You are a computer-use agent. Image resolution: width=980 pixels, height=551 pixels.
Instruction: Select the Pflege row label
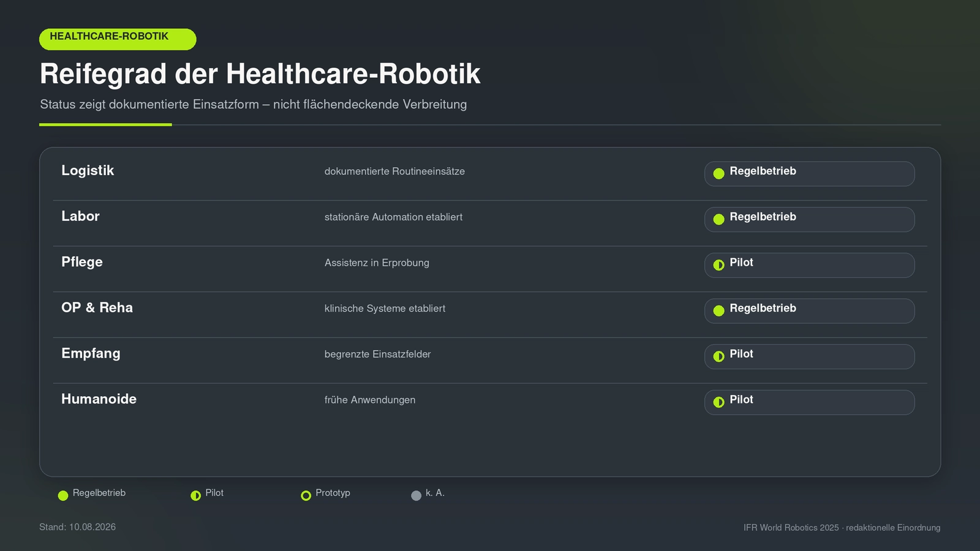82,262
